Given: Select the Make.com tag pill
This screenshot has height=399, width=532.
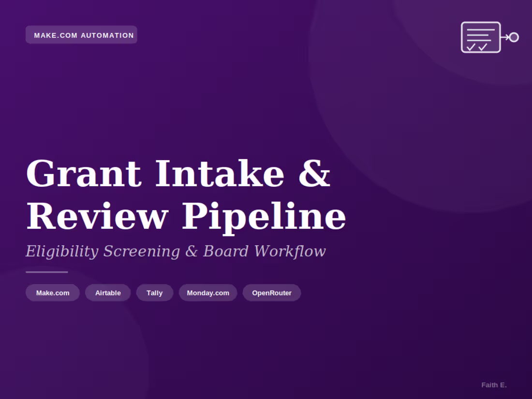Looking at the screenshot, I should pos(53,293).
